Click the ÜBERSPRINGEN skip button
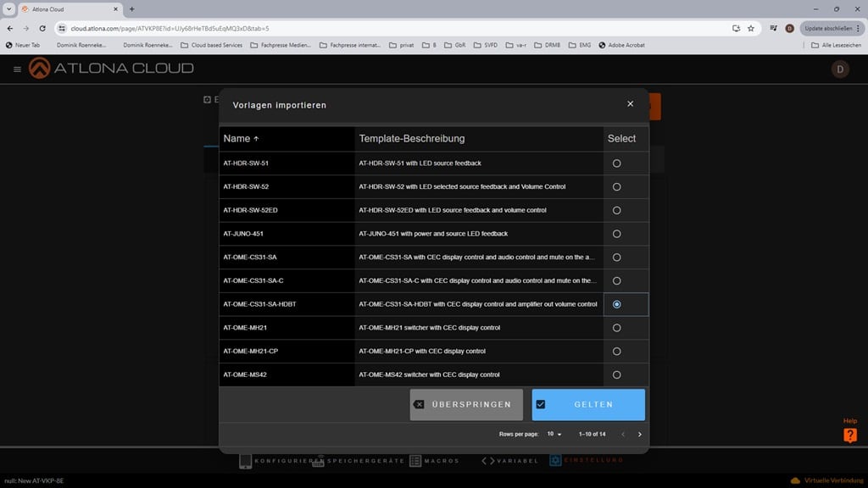Viewport: 868px width, 488px height. 466,404
